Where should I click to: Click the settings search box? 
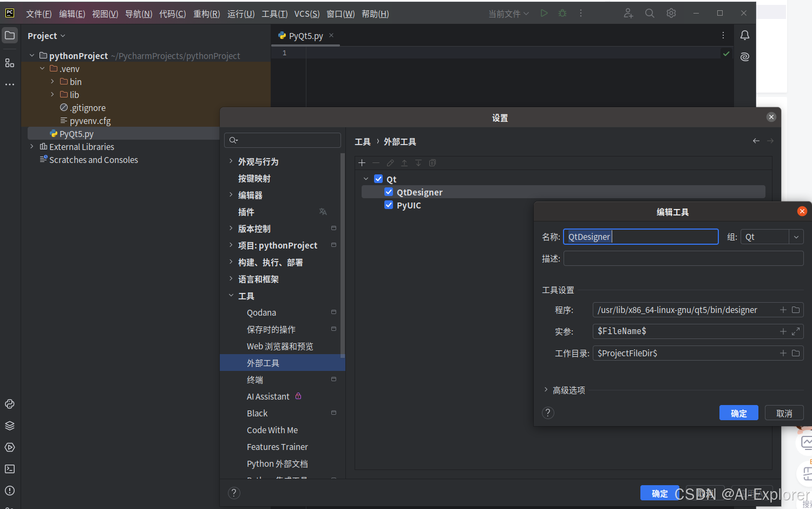(x=283, y=140)
